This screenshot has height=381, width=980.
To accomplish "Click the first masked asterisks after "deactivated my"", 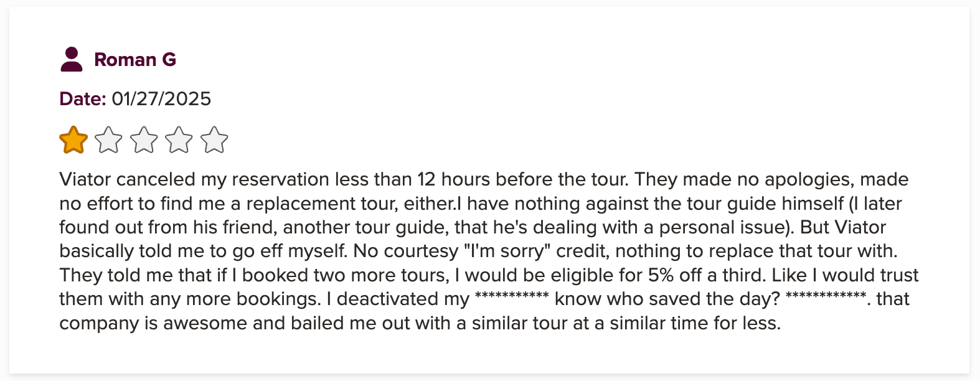I will pos(511,298).
